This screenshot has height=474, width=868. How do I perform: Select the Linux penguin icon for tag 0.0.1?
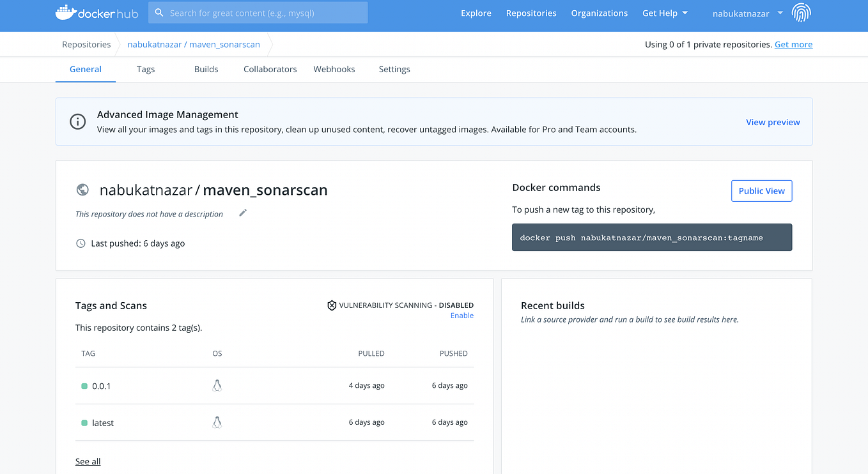click(x=217, y=385)
